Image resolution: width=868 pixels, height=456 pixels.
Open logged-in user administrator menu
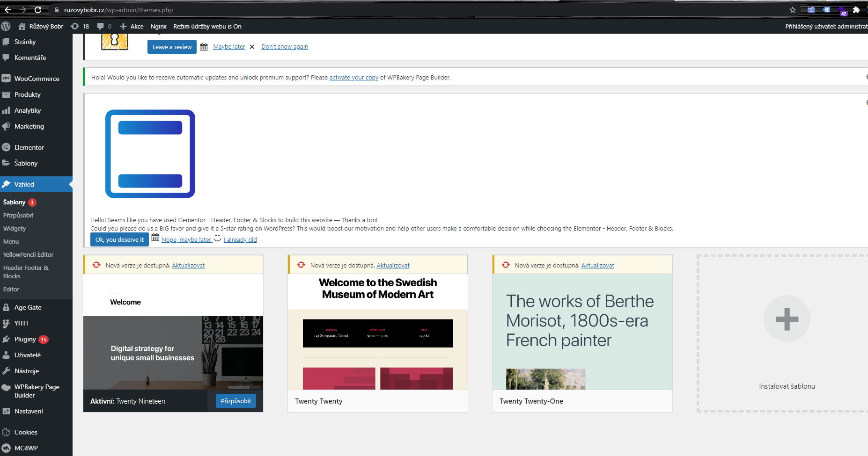point(826,26)
